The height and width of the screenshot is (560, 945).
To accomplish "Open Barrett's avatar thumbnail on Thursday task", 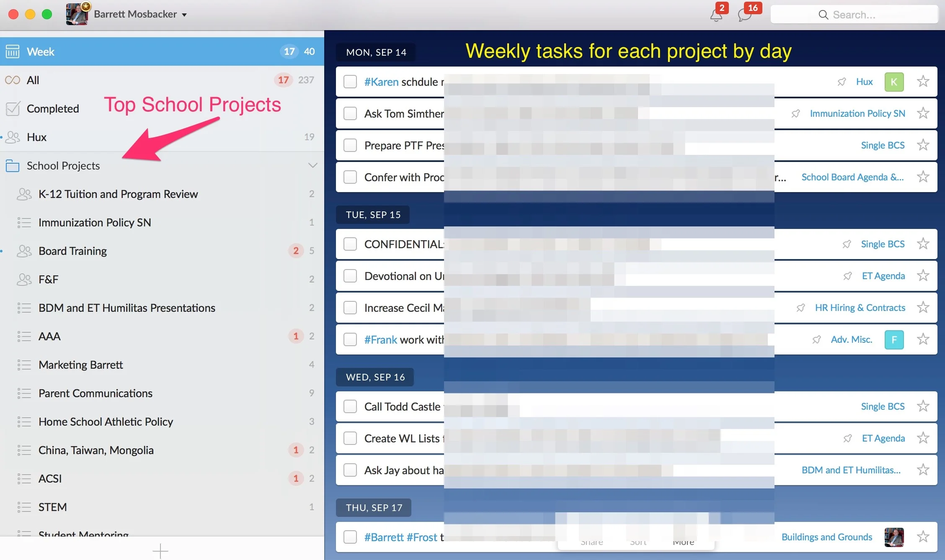I will [894, 537].
